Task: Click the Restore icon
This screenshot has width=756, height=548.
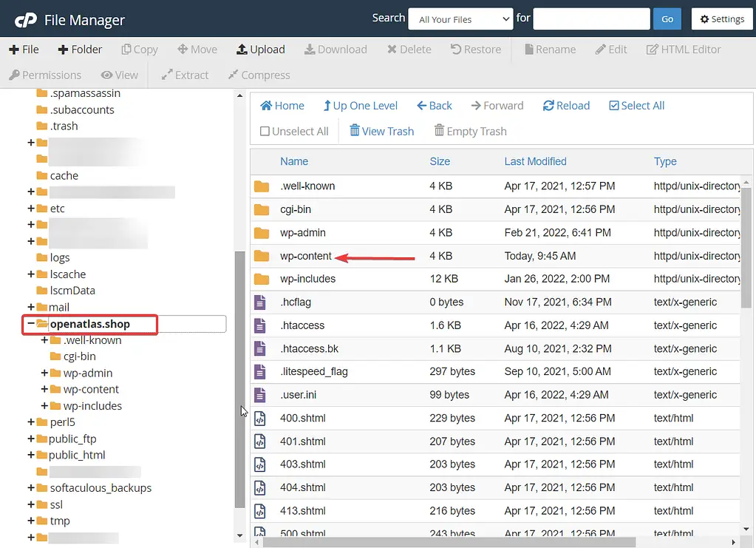Action: [x=475, y=49]
